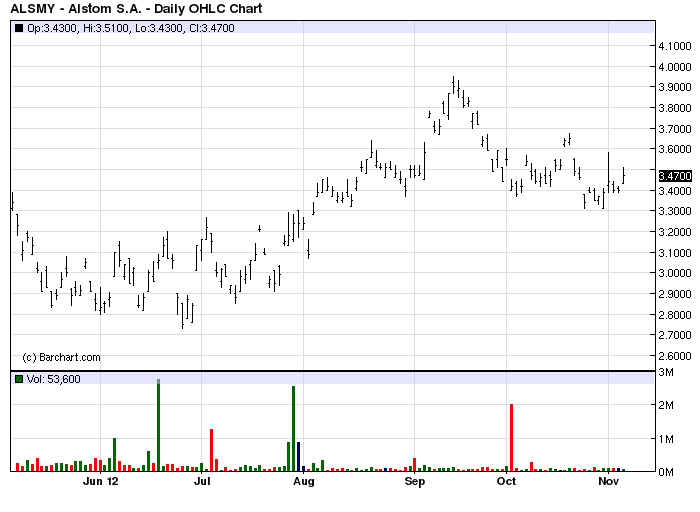Click the 3.3000 price axis label
This screenshot has width=700, height=512.
(x=675, y=211)
